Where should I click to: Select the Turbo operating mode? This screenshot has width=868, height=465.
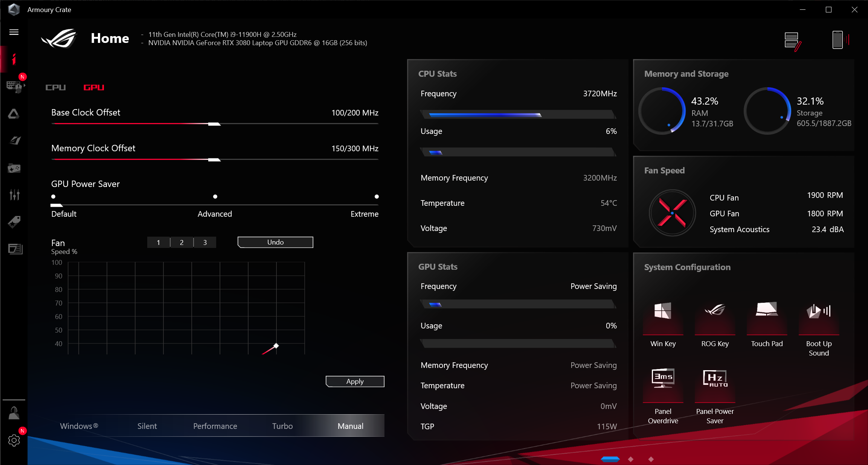tap(282, 426)
